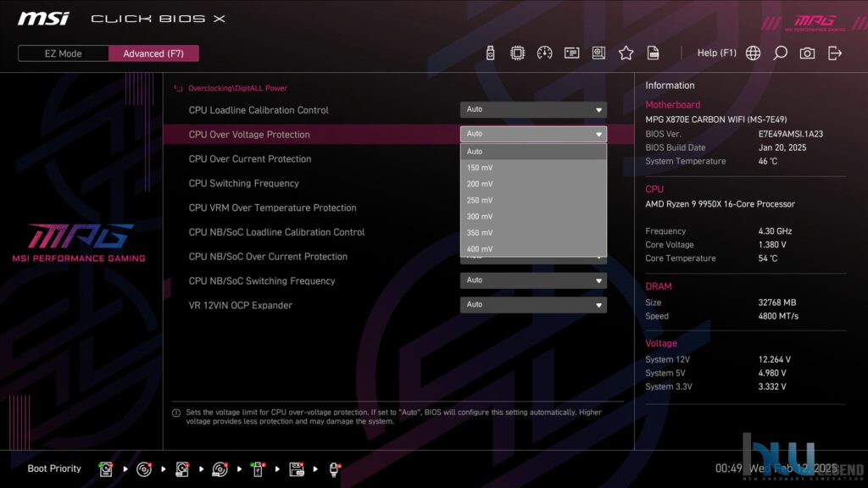Select the CPU Over Voltage Protection label
The height and width of the screenshot is (488, 868).
point(249,135)
